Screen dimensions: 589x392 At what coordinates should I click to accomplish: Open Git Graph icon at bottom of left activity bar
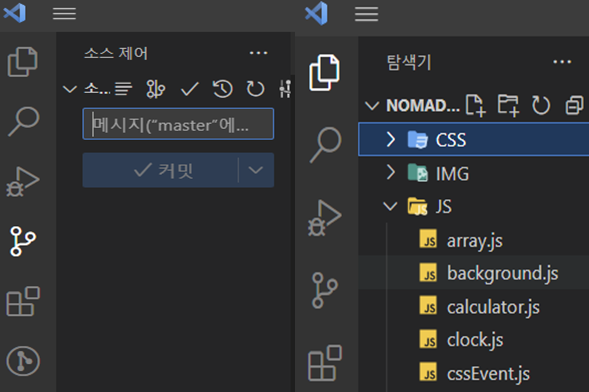(23, 361)
